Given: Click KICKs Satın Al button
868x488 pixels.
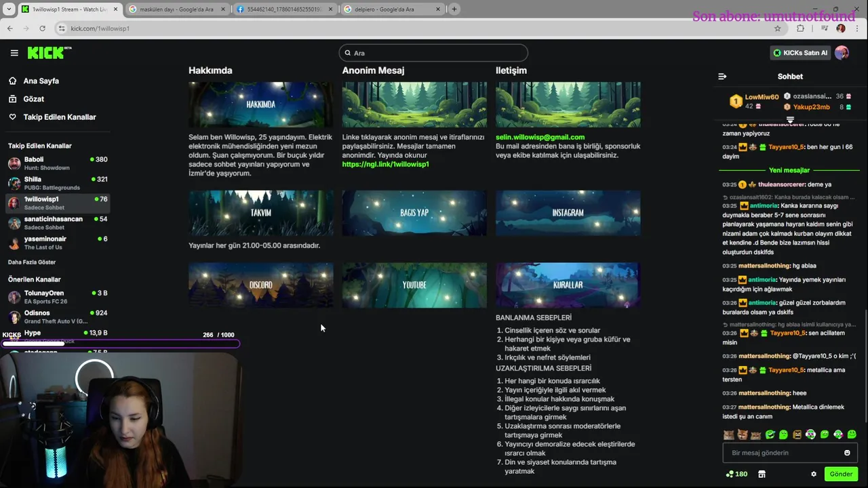Looking at the screenshot, I should [801, 53].
